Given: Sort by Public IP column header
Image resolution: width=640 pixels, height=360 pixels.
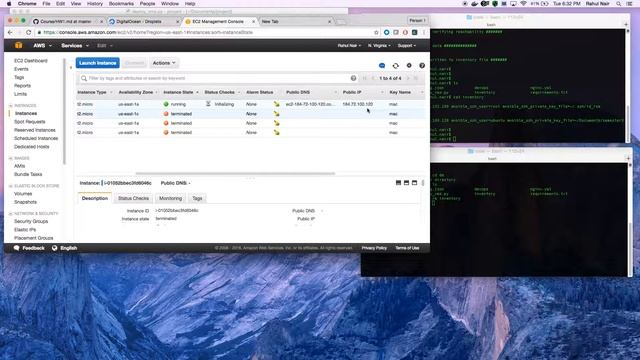Looking at the screenshot, I should (352, 92).
